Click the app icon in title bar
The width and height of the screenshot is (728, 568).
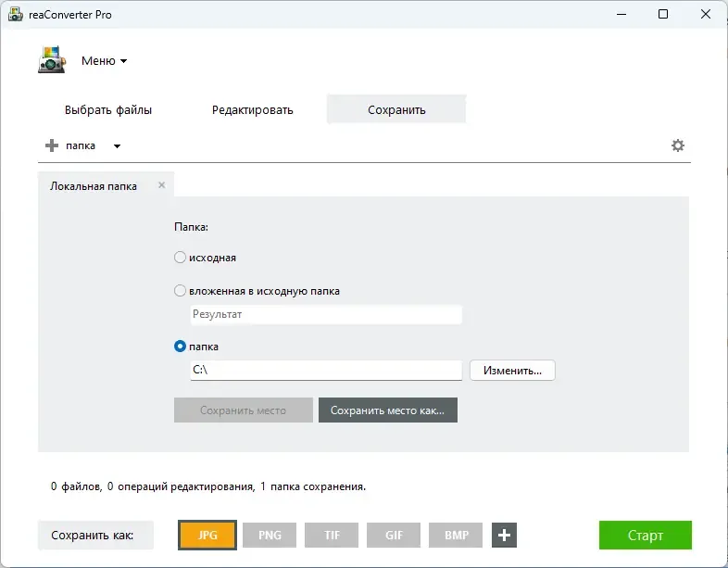[16, 15]
